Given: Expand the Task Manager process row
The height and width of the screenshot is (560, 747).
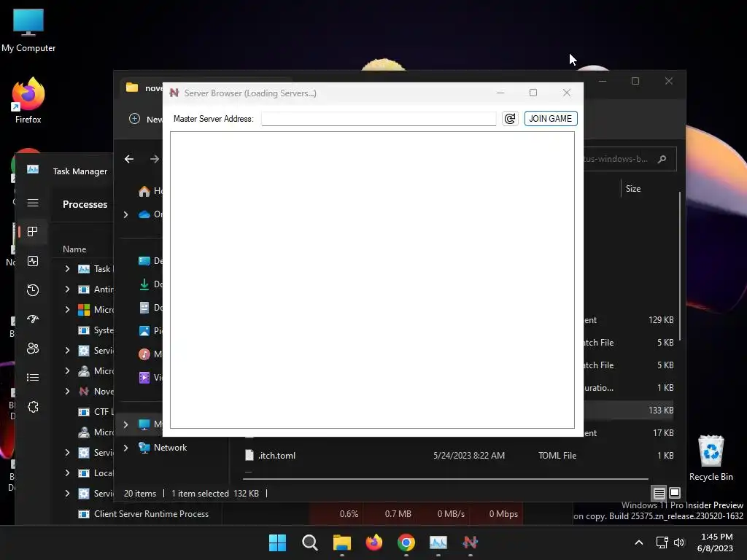Looking at the screenshot, I should [67, 269].
